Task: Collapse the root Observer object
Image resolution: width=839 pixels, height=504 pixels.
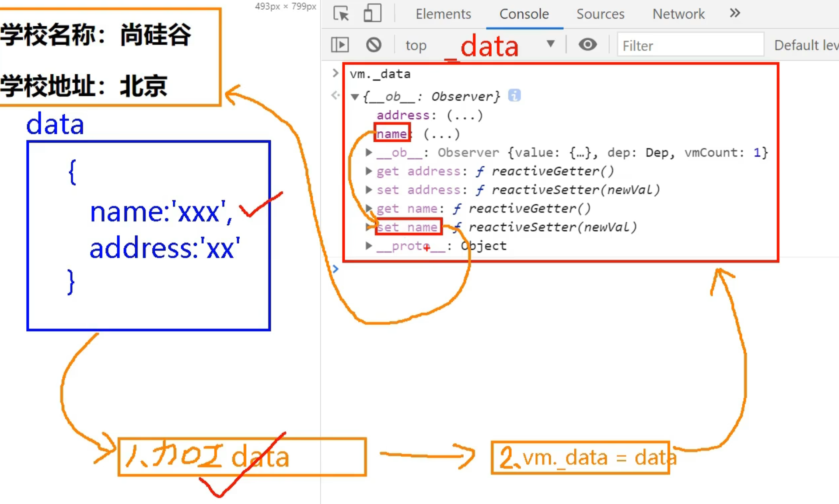Action: [355, 97]
